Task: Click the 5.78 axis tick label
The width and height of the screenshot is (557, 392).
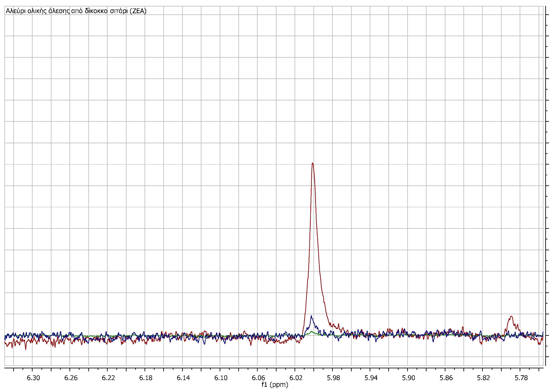Action: (521, 378)
